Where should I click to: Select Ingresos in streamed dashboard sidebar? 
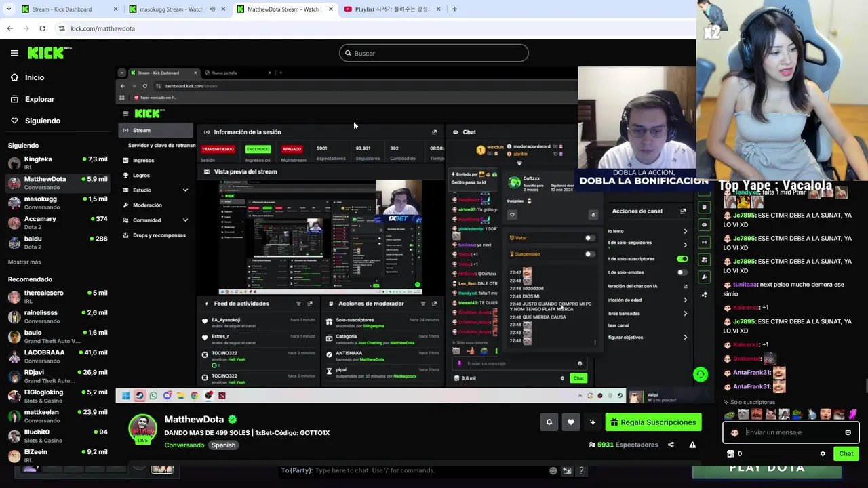143,161
